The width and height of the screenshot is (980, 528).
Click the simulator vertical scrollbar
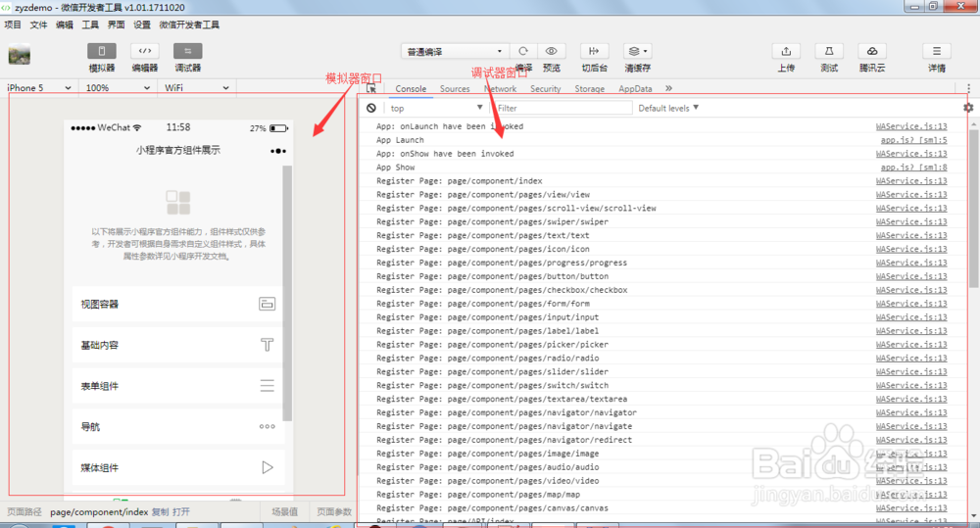287,294
